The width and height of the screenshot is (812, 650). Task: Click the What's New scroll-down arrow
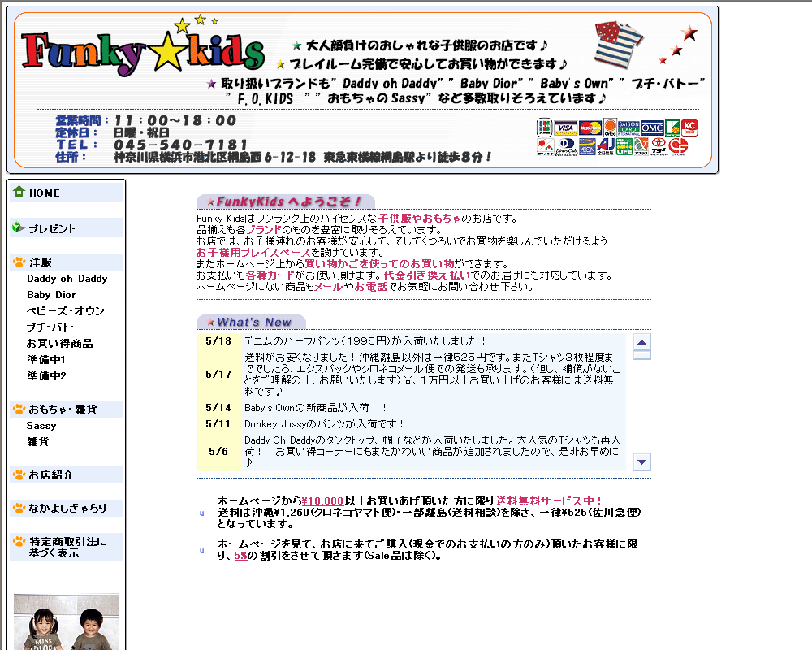[642, 461]
